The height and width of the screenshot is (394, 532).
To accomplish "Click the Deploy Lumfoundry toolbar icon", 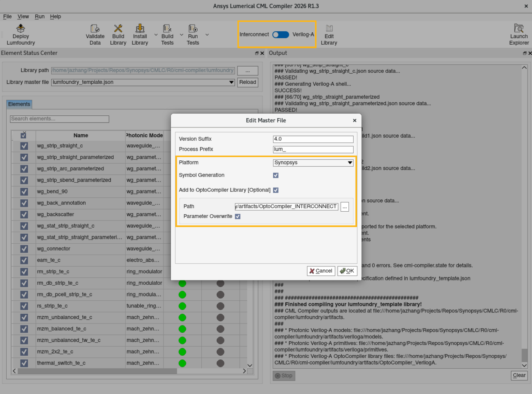I will point(20,35).
